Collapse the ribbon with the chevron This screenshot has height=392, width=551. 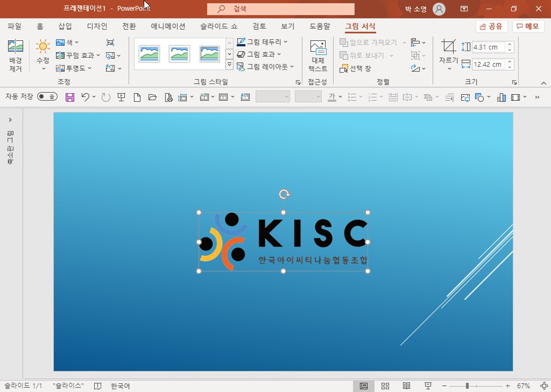coord(543,83)
